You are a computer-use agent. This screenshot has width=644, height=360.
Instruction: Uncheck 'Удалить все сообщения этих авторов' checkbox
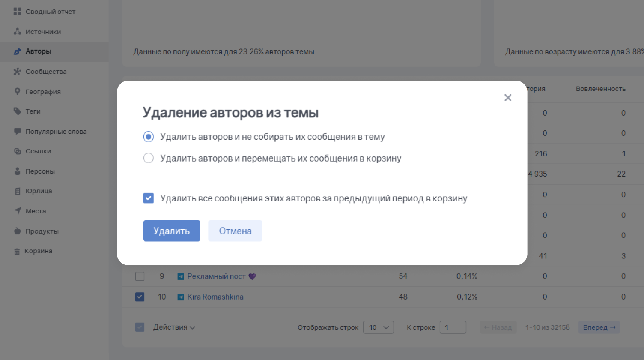click(148, 198)
